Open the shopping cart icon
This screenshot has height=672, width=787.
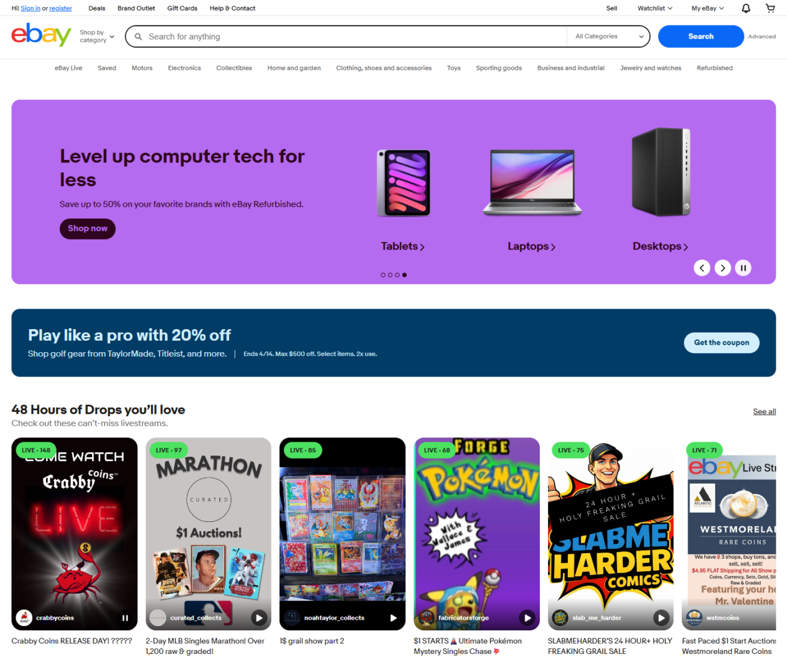[770, 8]
